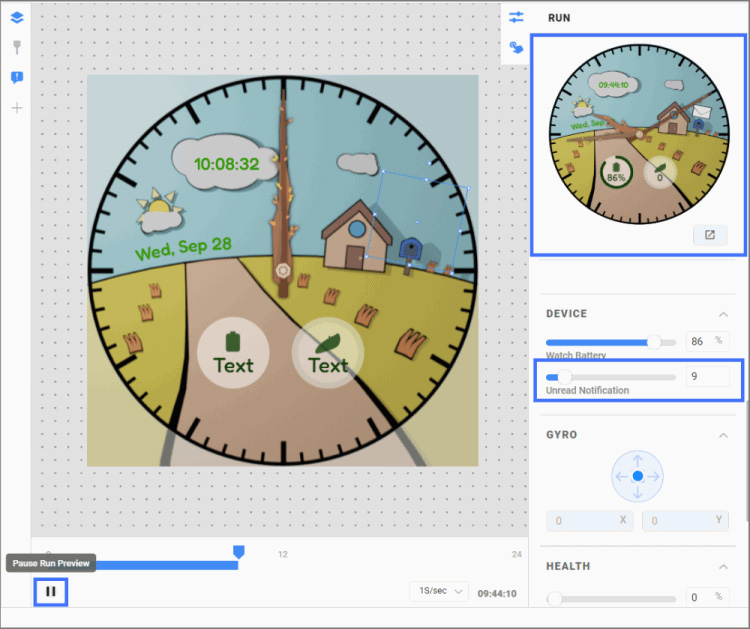Click the plus icon in left sidebar

tap(16, 107)
